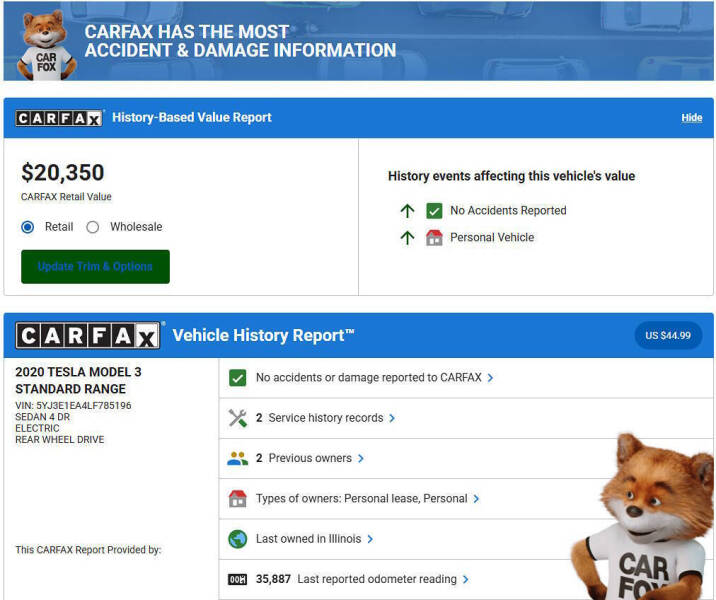Select the Retail radio button
Image resolution: width=716 pixels, height=600 pixels.
point(28,227)
